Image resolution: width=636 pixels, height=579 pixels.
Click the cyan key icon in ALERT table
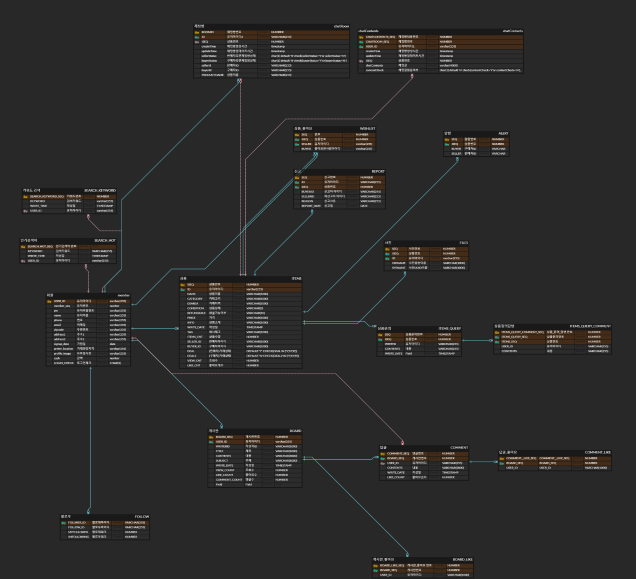447,144
